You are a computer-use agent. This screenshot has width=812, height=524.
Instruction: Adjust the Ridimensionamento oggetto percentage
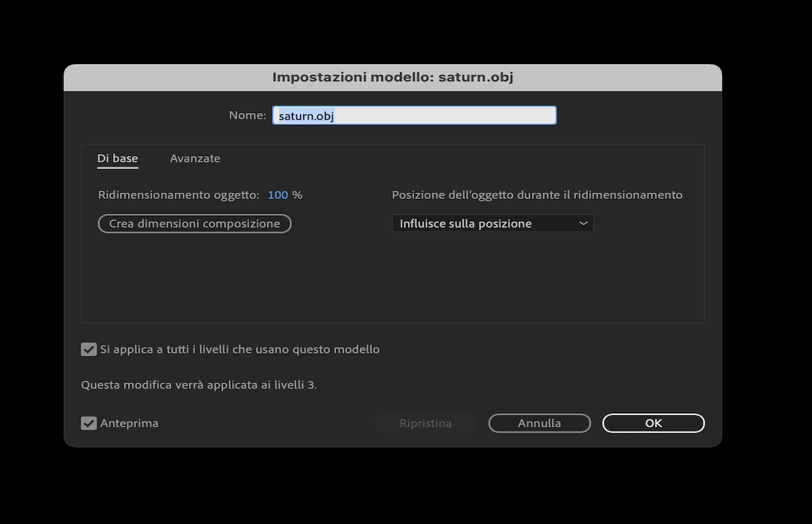(279, 195)
